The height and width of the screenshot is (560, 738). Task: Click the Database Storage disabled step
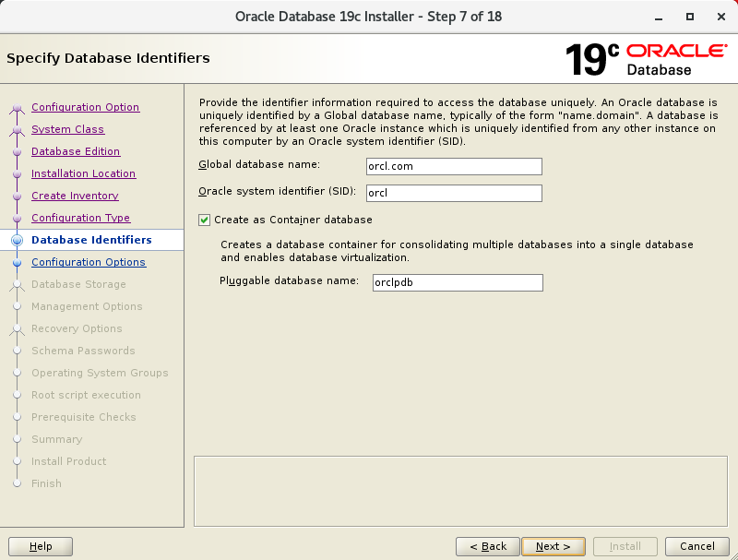78,284
